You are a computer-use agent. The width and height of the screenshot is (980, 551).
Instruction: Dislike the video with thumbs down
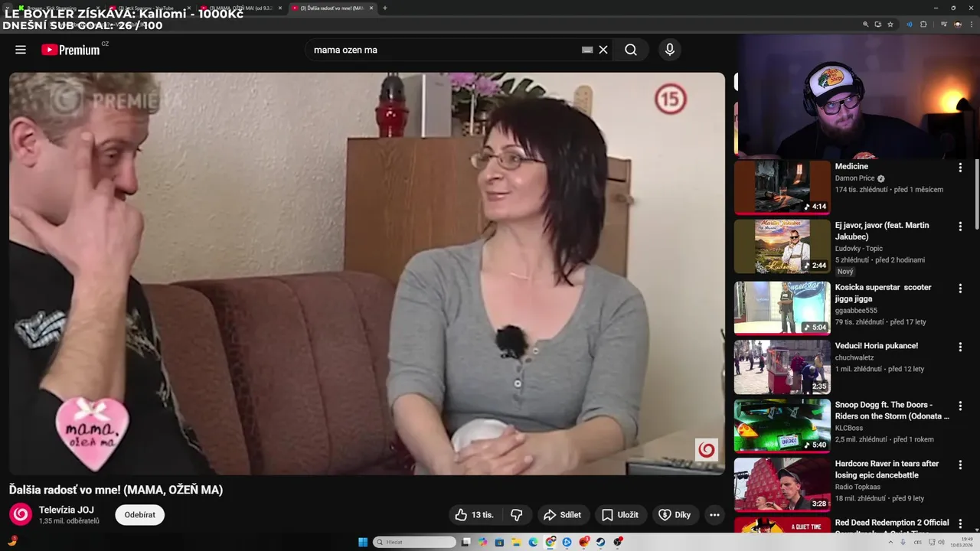517,515
